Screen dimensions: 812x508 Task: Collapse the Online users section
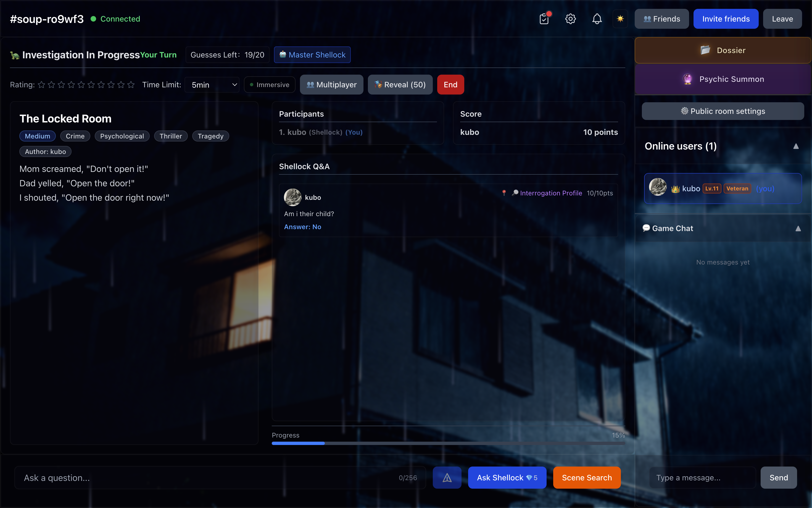point(796,146)
